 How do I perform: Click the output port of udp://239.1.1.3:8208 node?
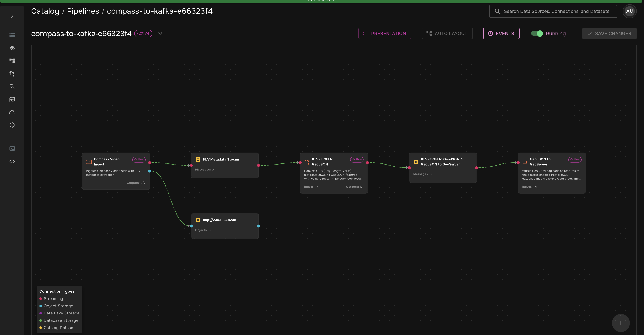[x=258, y=226]
